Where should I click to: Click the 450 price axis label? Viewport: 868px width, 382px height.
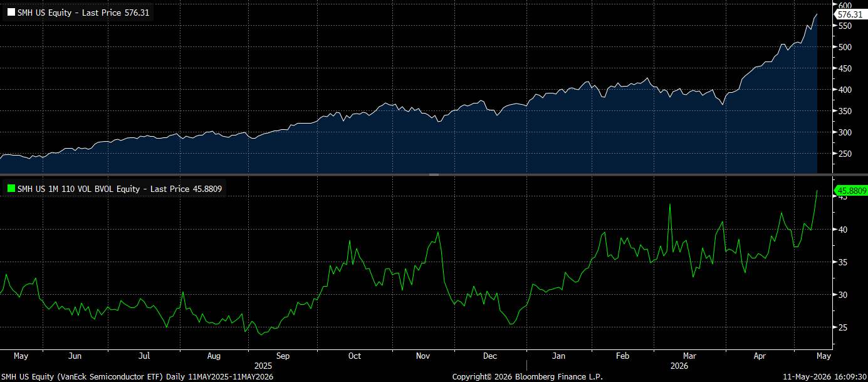(845, 68)
